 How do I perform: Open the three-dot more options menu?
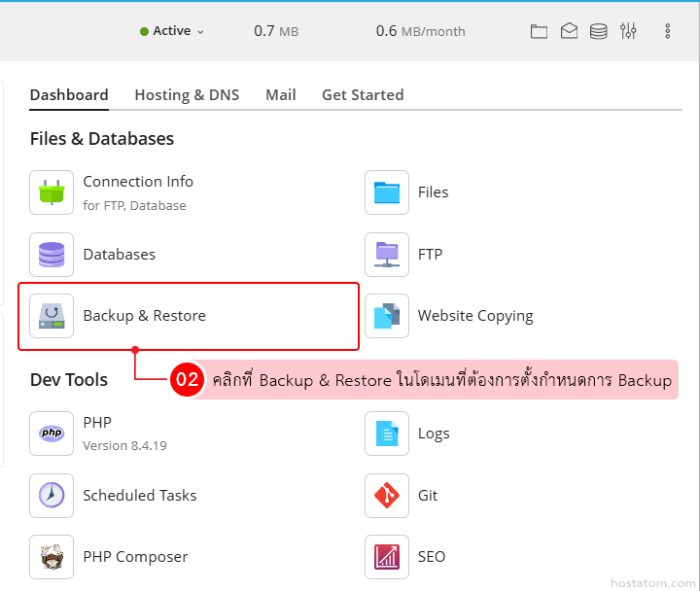click(x=668, y=31)
